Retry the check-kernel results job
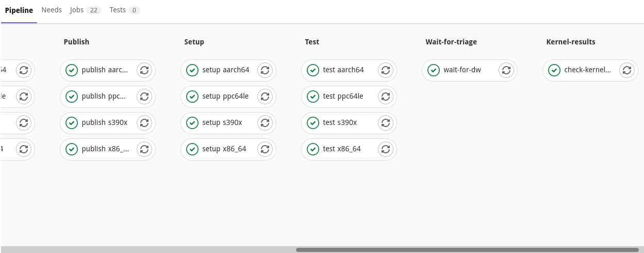Screen dimensions: 644x253 click(627, 70)
